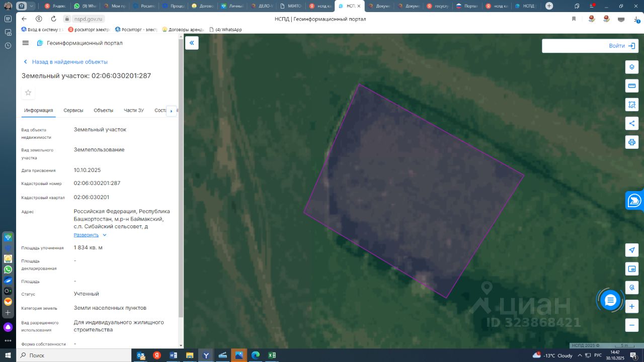This screenshot has width=644, height=362.
Task: Print the map with printer icon
Action: coord(632,142)
